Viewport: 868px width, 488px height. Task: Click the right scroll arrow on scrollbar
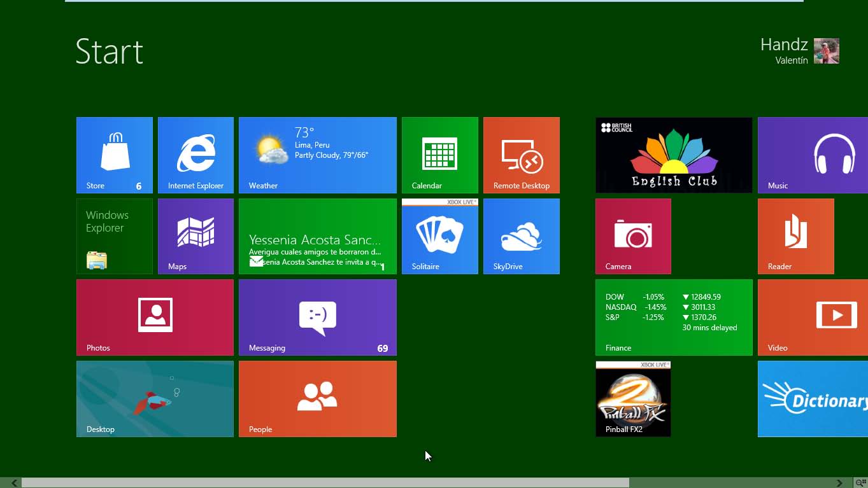coord(839,483)
